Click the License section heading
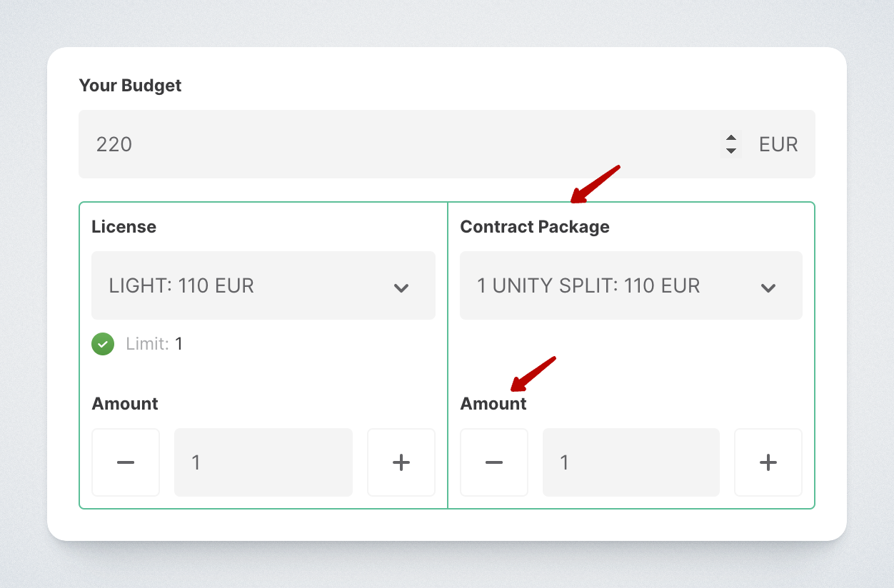Viewport: 894px width, 588px height. [124, 227]
